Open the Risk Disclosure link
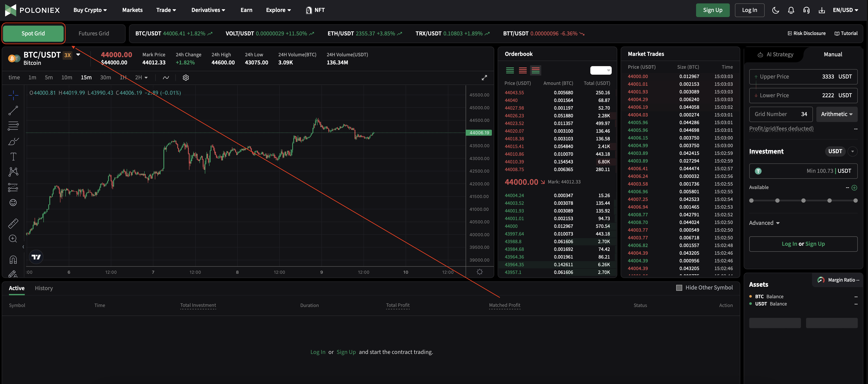868x384 pixels. click(x=806, y=33)
